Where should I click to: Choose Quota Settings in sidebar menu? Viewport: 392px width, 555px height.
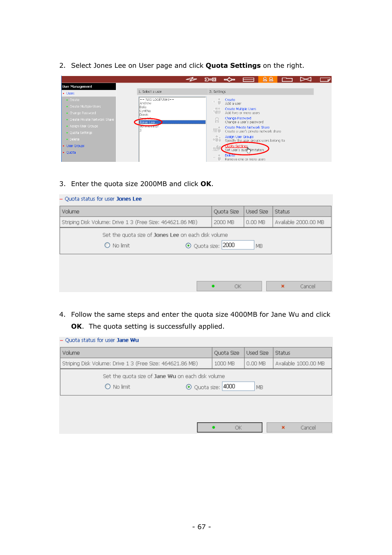click(x=81, y=133)
